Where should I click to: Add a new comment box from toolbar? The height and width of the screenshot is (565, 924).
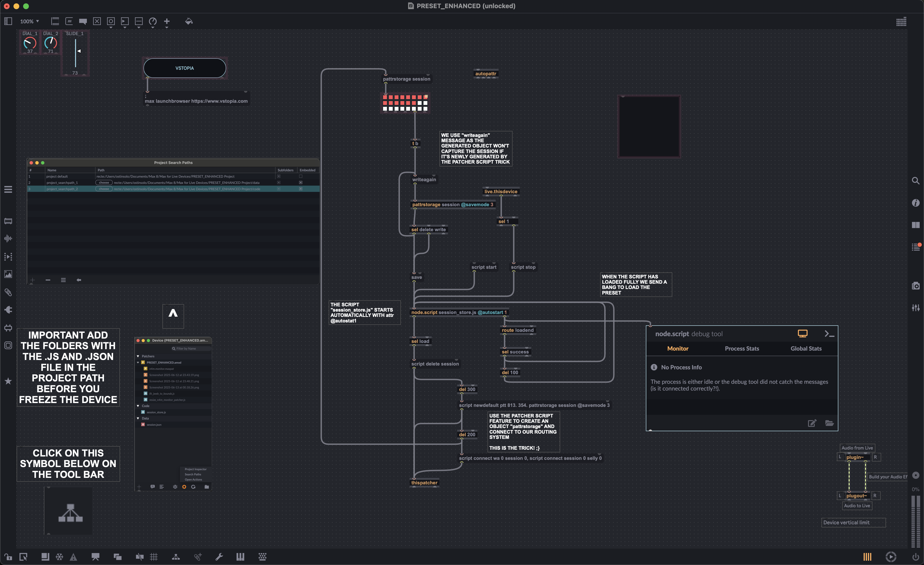pyautogui.click(x=83, y=21)
